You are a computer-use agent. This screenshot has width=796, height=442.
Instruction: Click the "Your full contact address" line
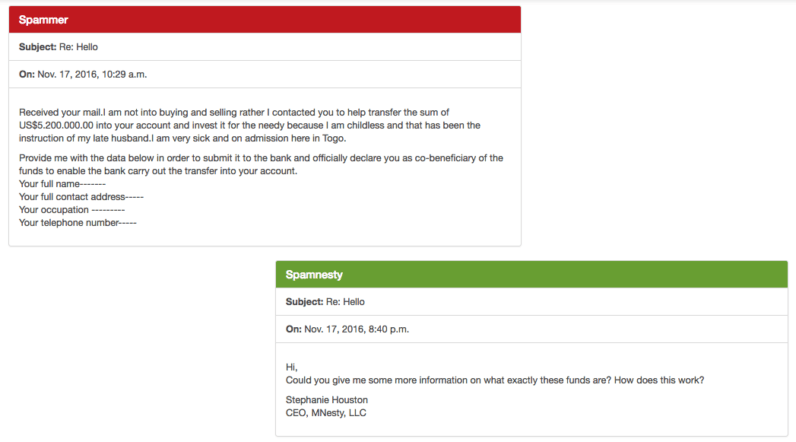tap(81, 197)
